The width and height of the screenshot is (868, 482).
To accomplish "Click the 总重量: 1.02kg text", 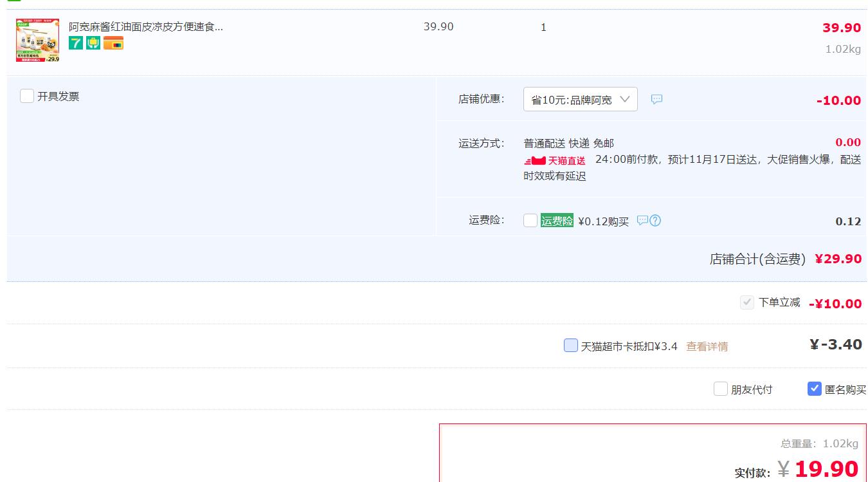I will (820, 443).
